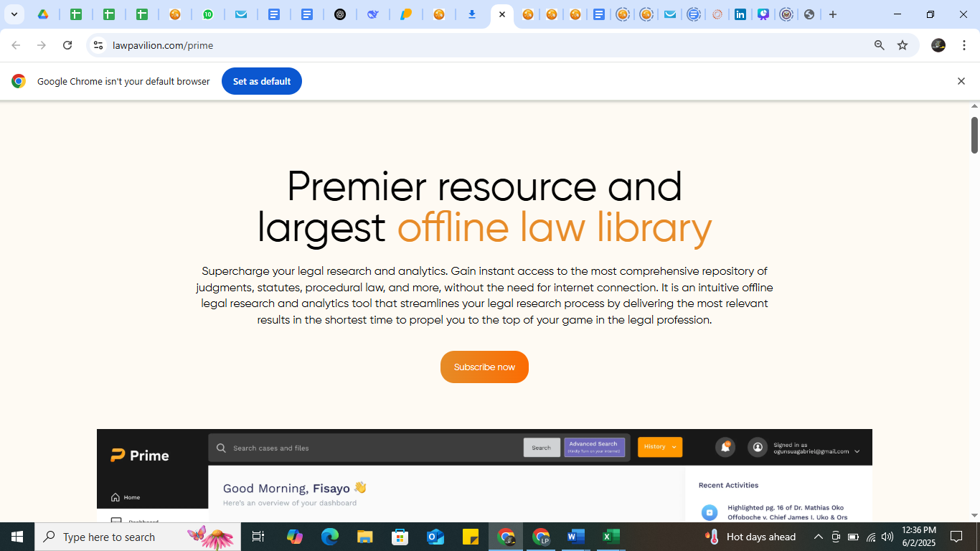Screen dimensions: 980x551
Task: Switch to the Google Drive tab
Action: (43, 14)
